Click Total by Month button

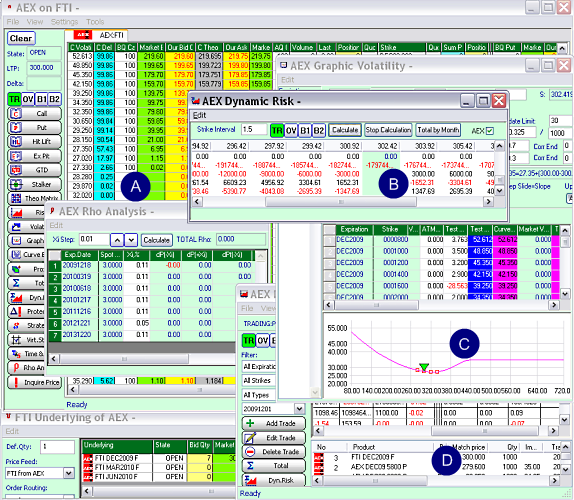tap(438, 130)
